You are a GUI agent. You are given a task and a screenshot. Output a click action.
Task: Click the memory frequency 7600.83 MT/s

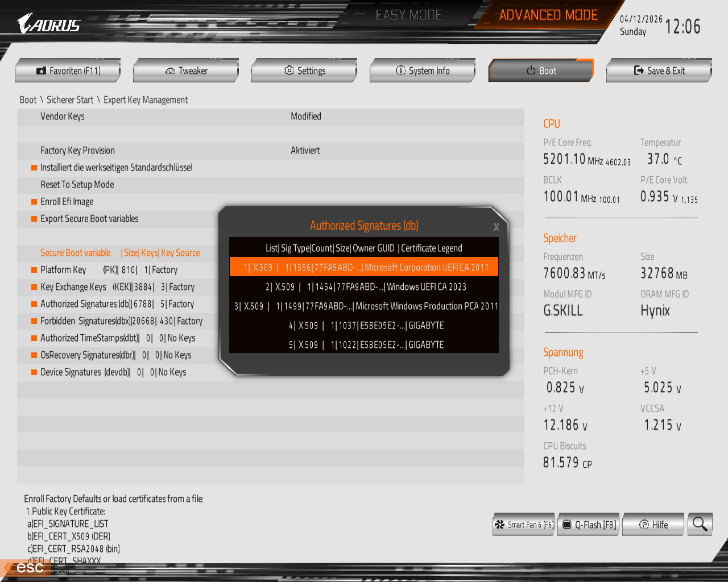574,274
